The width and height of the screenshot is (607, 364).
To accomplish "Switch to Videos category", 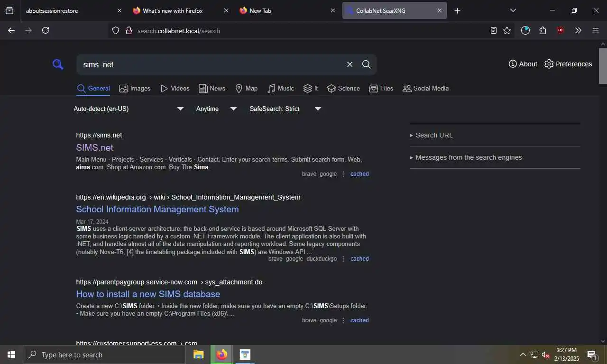I will click(175, 89).
